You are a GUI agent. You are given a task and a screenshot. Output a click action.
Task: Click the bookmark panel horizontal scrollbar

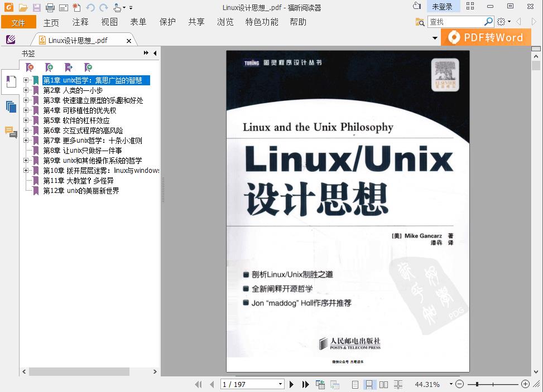click(x=79, y=371)
